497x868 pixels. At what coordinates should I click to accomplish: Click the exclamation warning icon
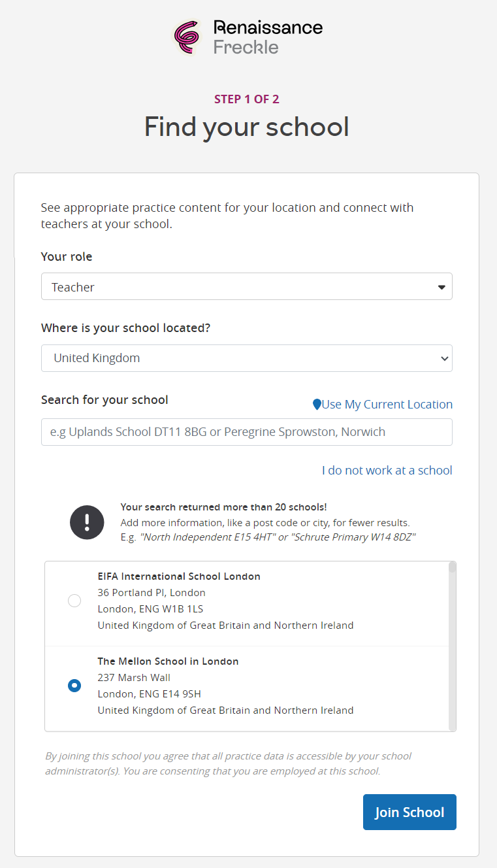(x=87, y=522)
